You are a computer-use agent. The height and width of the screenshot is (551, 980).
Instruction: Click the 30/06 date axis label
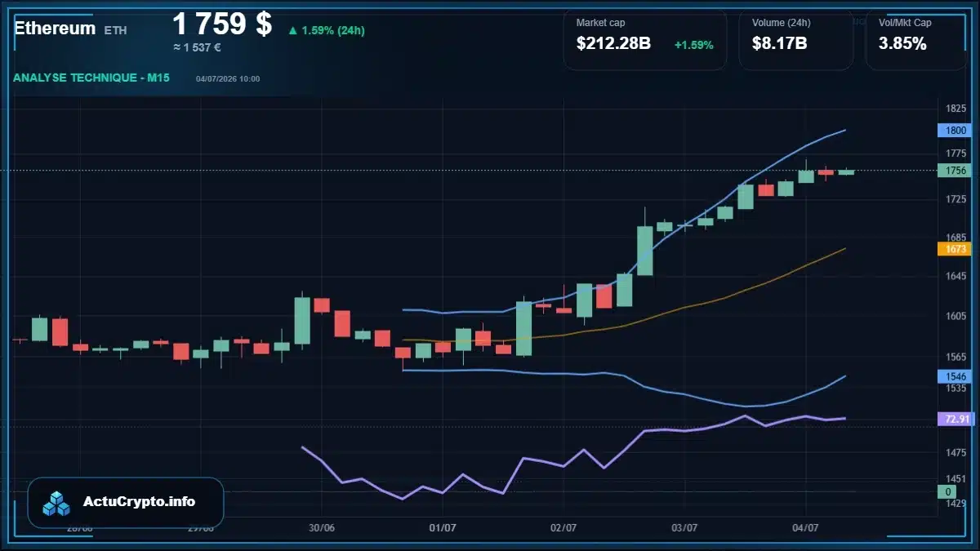click(322, 527)
